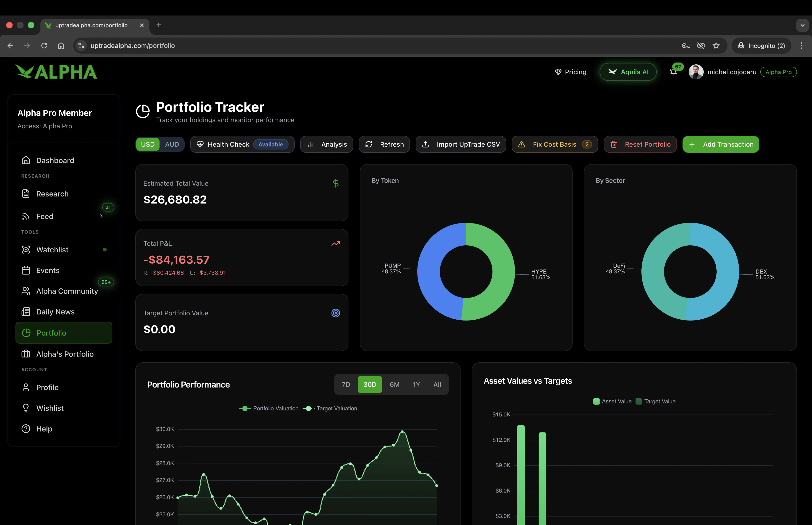Image resolution: width=812 pixels, height=525 pixels.
Task: Click the Profile person icon
Action: coord(26,387)
